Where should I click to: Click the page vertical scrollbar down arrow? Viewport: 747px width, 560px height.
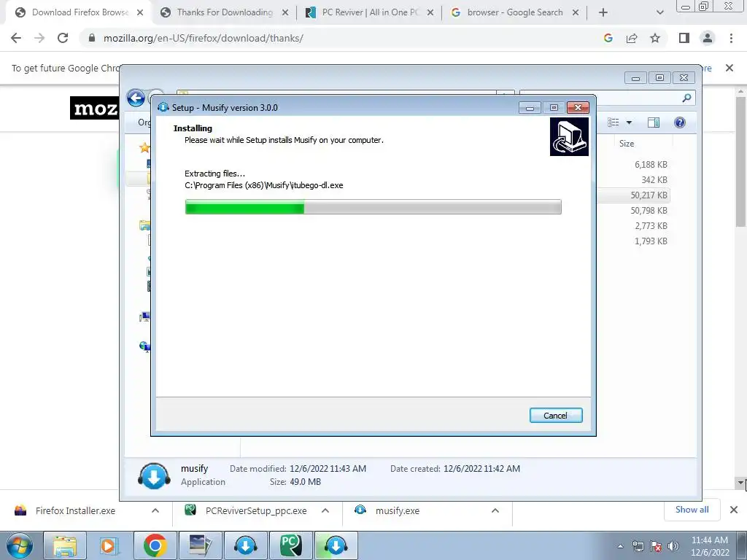[x=741, y=483]
